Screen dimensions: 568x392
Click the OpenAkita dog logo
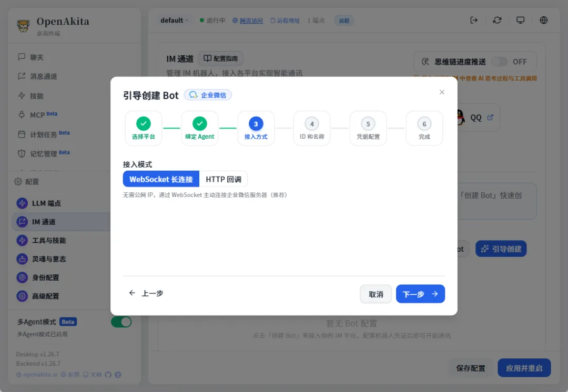point(23,25)
